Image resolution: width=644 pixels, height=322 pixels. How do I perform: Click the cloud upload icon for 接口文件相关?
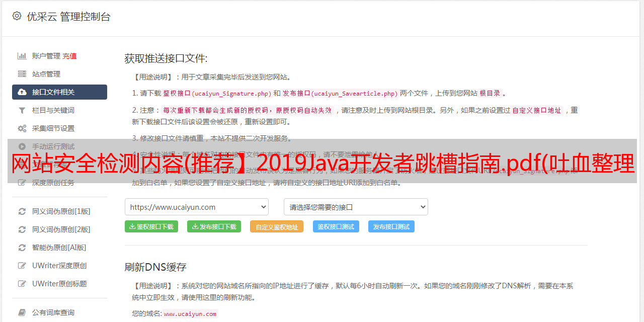pyautogui.click(x=22, y=92)
